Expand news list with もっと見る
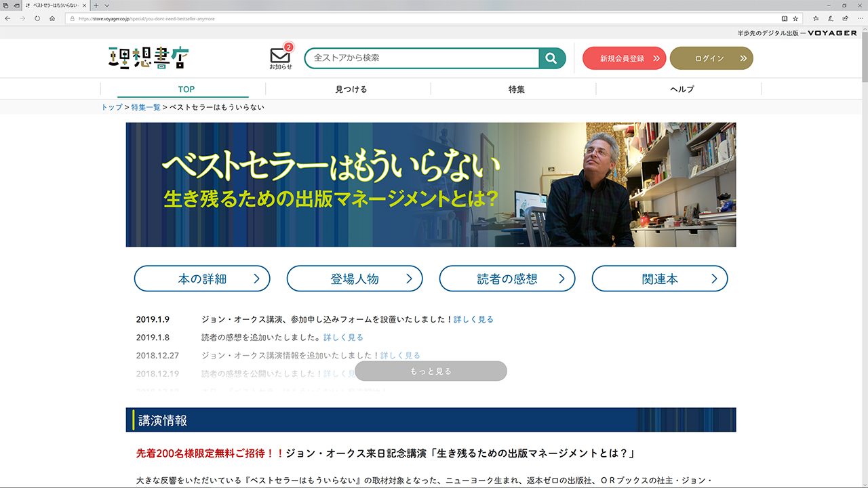The image size is (868, 488). 431,371
